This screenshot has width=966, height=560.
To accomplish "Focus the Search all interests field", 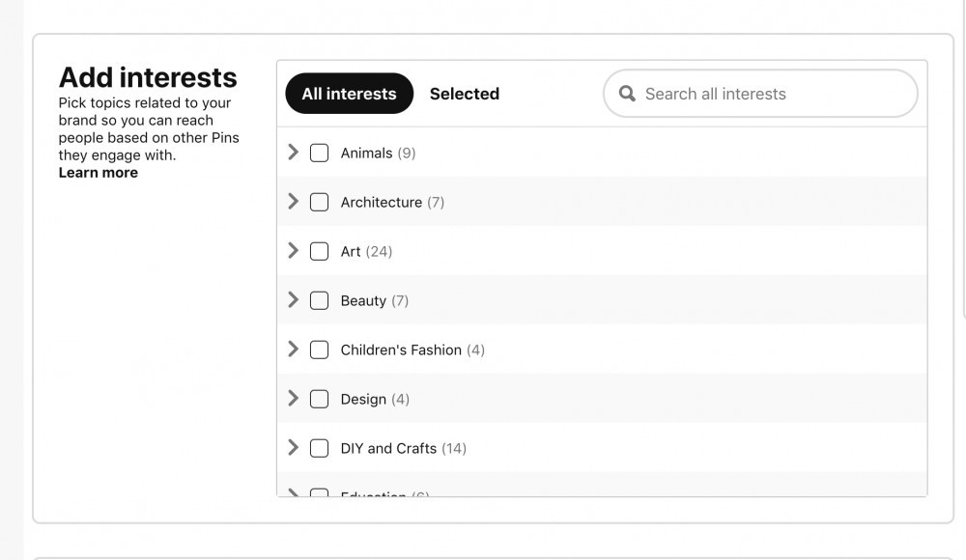I will (x=760, y=94).
